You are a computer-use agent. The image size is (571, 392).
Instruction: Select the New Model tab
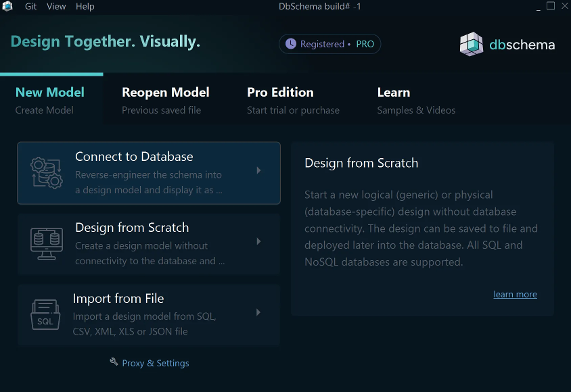49,93
